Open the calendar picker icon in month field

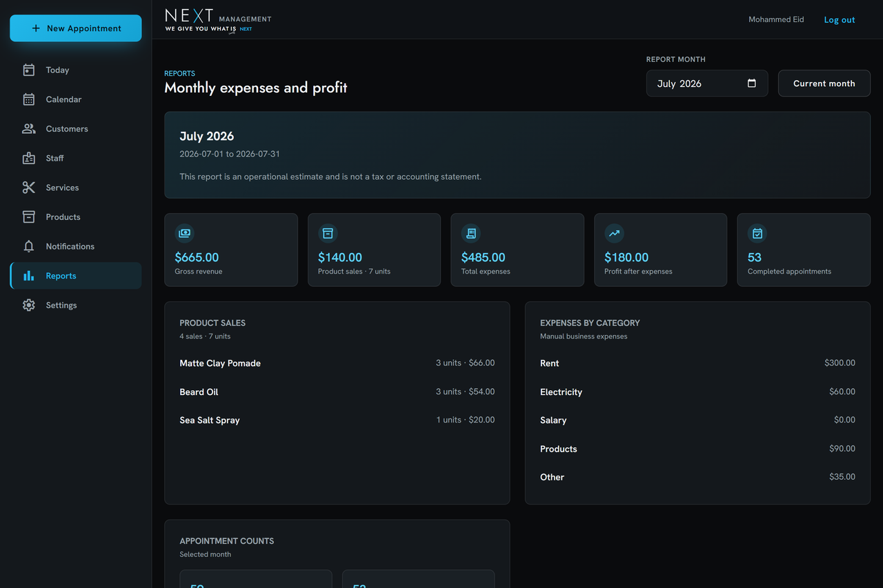752,83
